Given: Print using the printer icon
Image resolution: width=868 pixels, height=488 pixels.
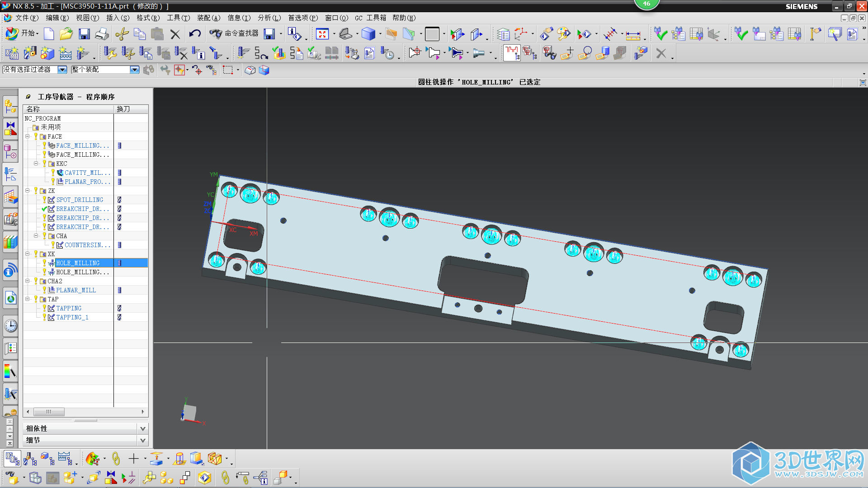Looking at the screenshot, I should pos(102,34).
